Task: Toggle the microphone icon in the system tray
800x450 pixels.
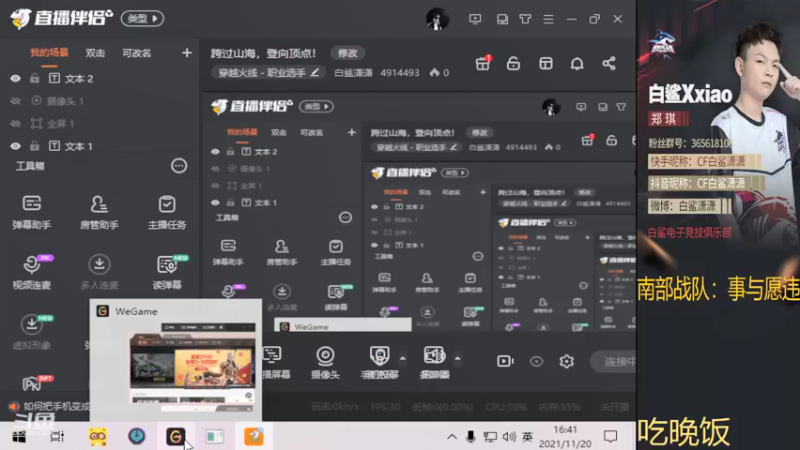Action: tap(470, 437)
